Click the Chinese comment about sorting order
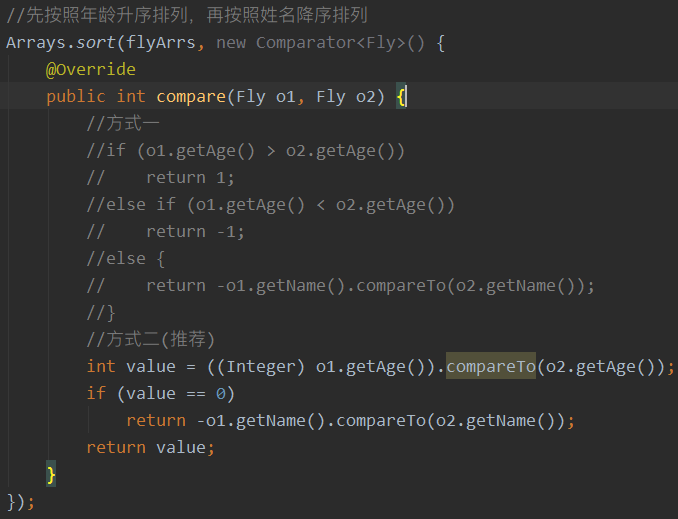The image size is (678, 519). coord(187,16)
